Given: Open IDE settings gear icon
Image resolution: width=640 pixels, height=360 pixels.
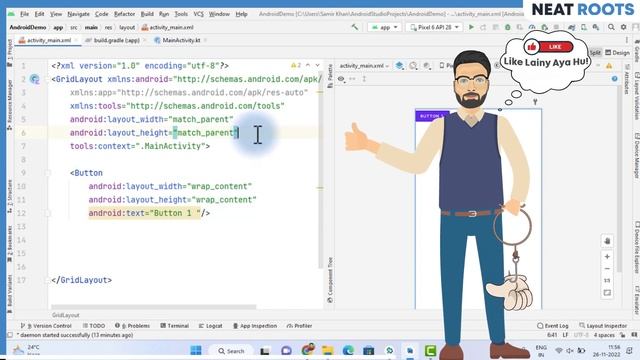Looking at the screenshot, I should pos(623,27).
